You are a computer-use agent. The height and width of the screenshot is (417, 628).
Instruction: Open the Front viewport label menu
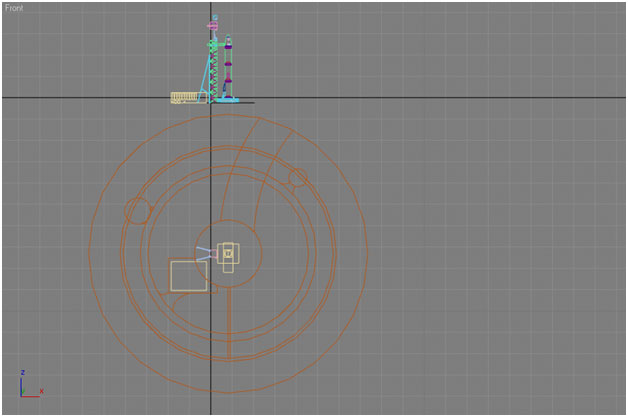pyautogui.click(x=15, y=8)
